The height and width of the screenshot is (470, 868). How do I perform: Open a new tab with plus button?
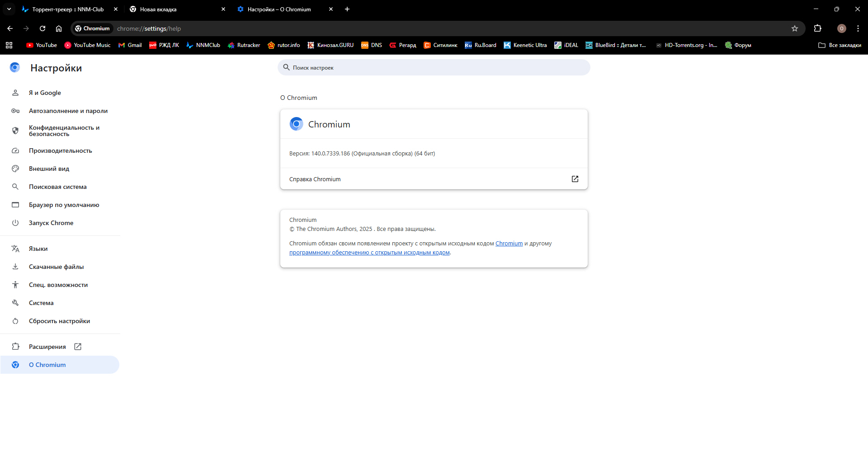[x=347, y=9]
